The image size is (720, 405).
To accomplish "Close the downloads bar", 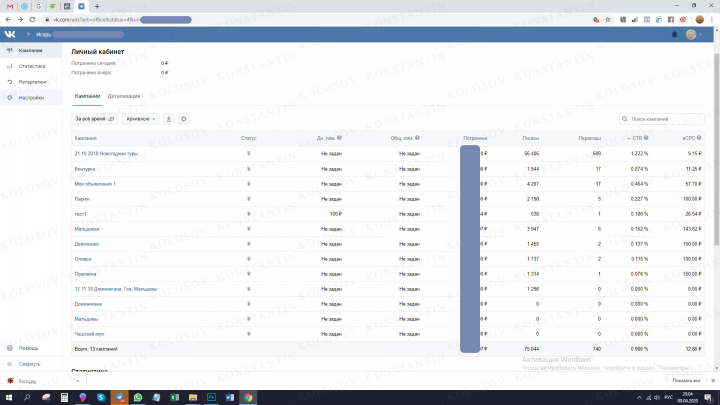I will click(x=713, y=381).
